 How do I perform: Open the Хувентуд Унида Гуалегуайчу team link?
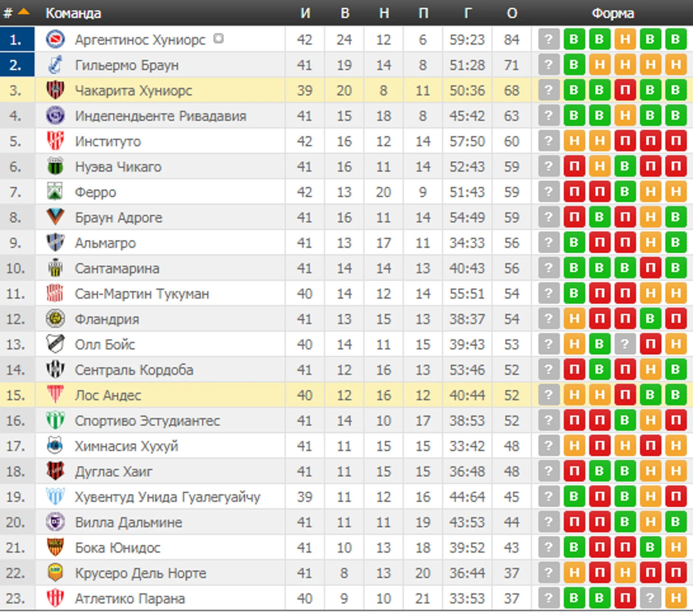[x=168, y=497]
